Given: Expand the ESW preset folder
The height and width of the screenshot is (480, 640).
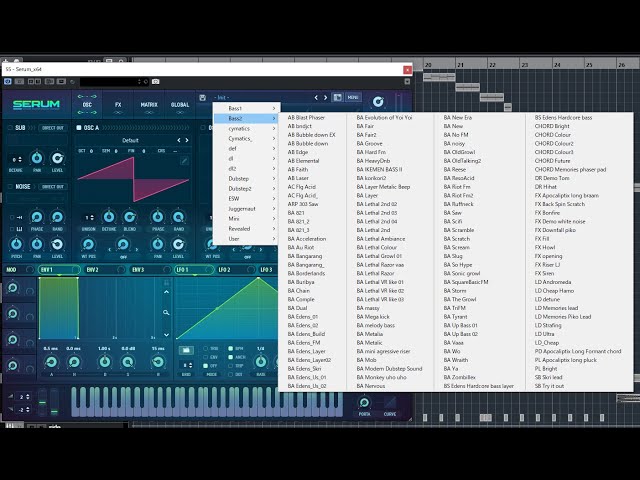Looking at the screenshot, I should (x=247, y=199).
